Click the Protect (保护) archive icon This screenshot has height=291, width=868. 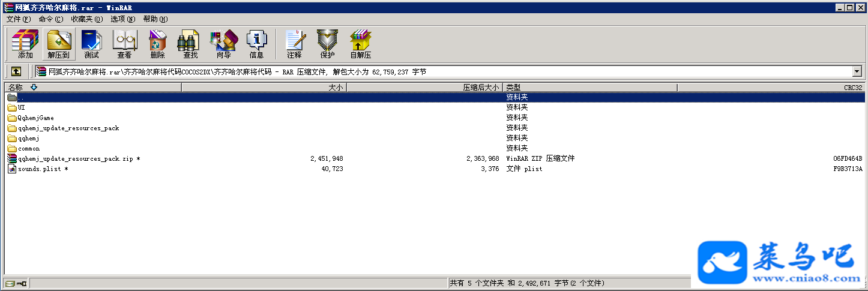click(x=327, y=44)
